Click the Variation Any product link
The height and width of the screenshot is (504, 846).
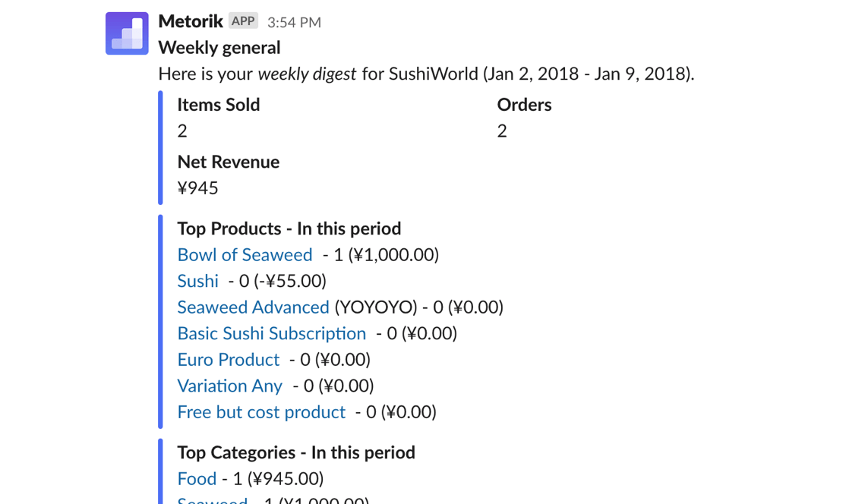click(x=229, y=386)
